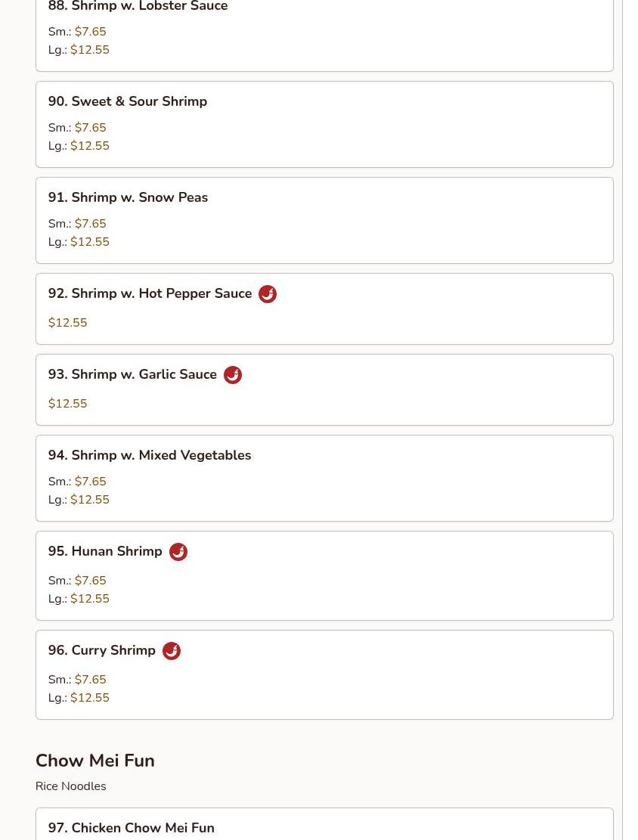The height and width of the screenshot is (840, 638).
Task: Click small price of Sweet & Sour Shrimp
Action: pyautogui.click(x=91, y=128)
